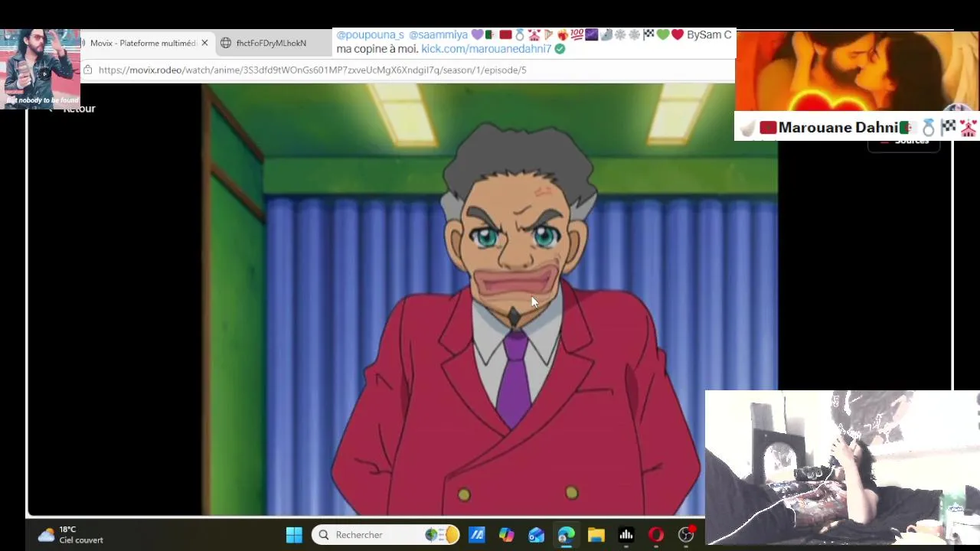The width and height of the screenshot is (980, 551).
Task: Launch Microsoft Copilot from the taskbar
Action: [506, 535]
